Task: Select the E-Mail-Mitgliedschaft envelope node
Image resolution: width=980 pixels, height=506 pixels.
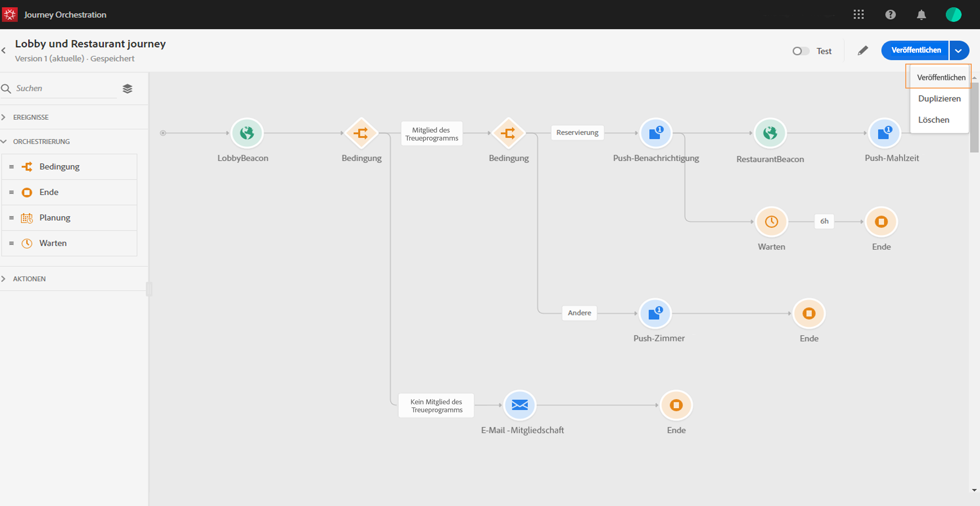Action: click(520, 405)
